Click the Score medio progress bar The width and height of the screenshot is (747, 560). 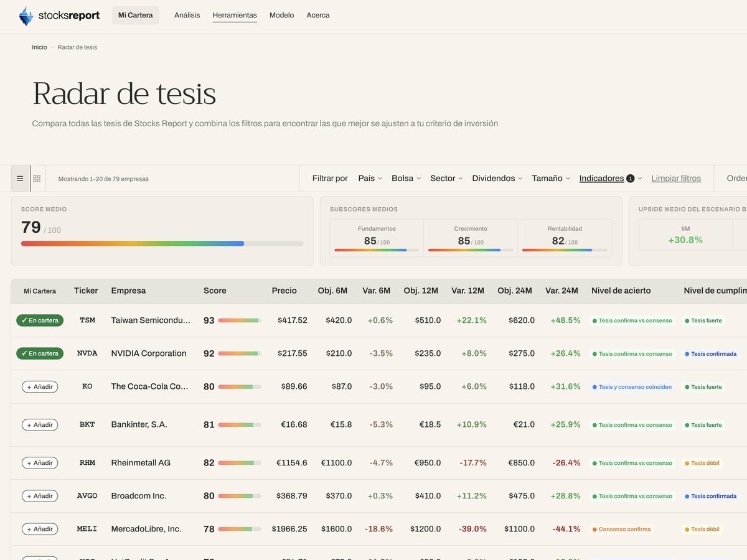click(x=162, y=243)
